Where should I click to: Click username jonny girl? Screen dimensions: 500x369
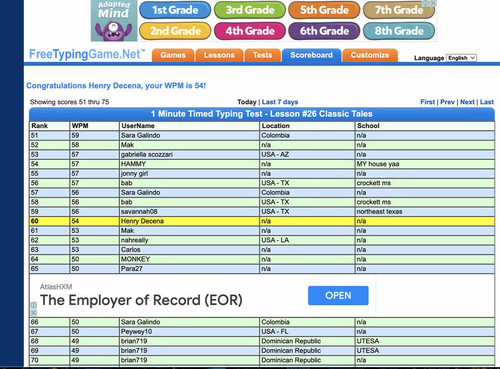135,174
